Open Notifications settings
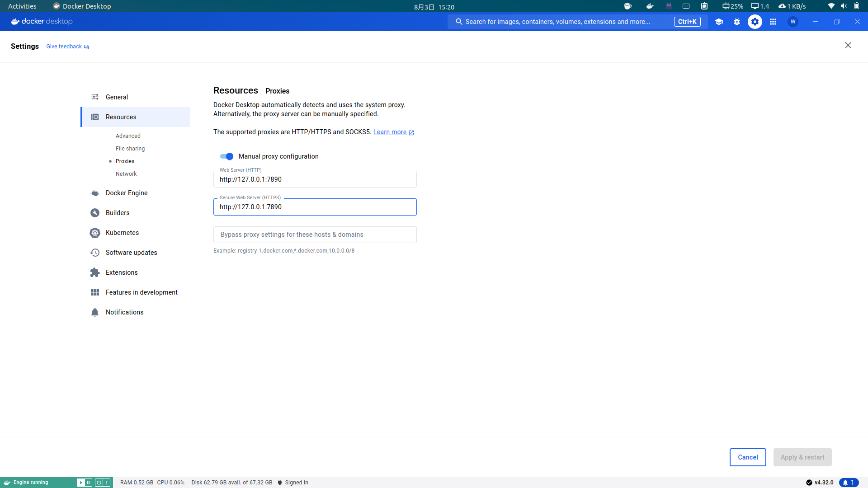Image resolution: width=868 pixels, height=488 pixels. pos(136,312)
